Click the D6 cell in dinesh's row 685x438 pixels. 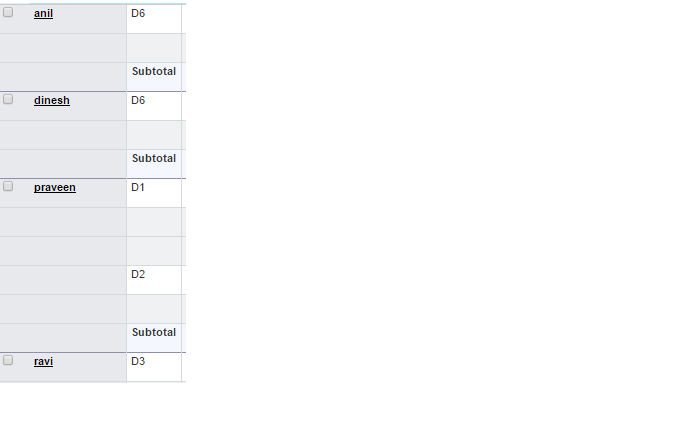[x=154, y=105]
